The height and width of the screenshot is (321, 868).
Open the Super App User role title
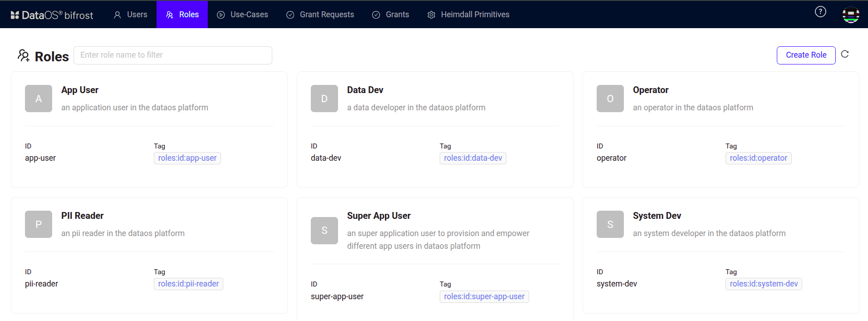coord(379,216)
